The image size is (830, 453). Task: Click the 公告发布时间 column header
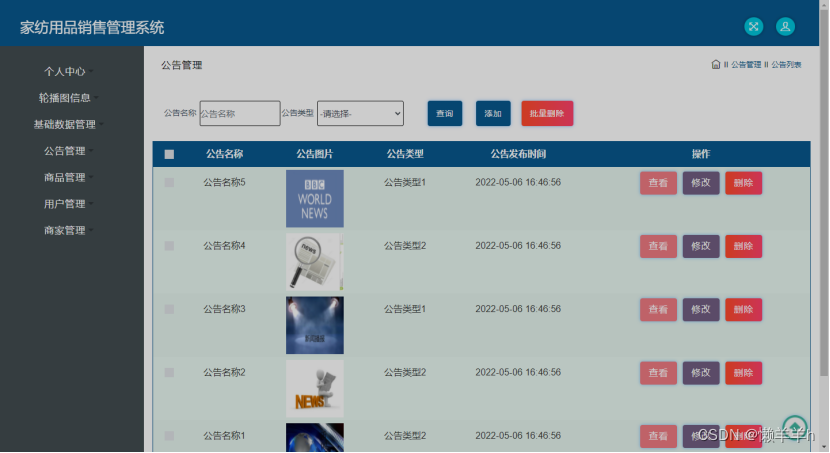tap(518, 154)
